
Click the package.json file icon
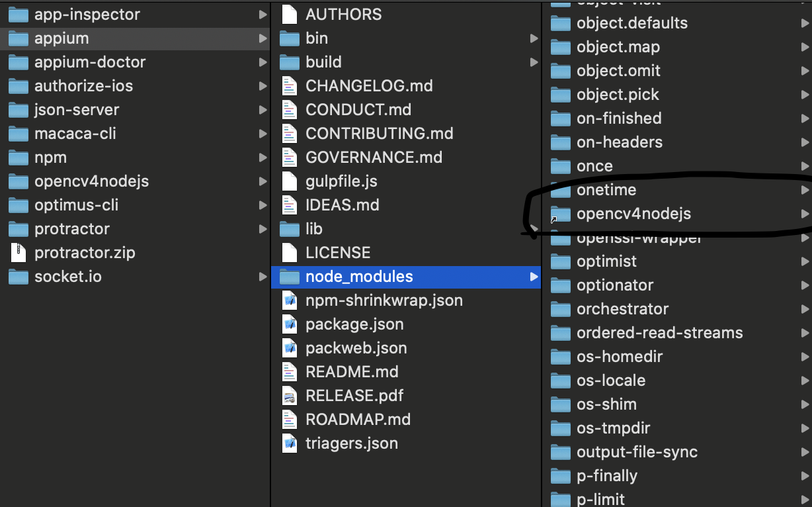tap(290, 324)
